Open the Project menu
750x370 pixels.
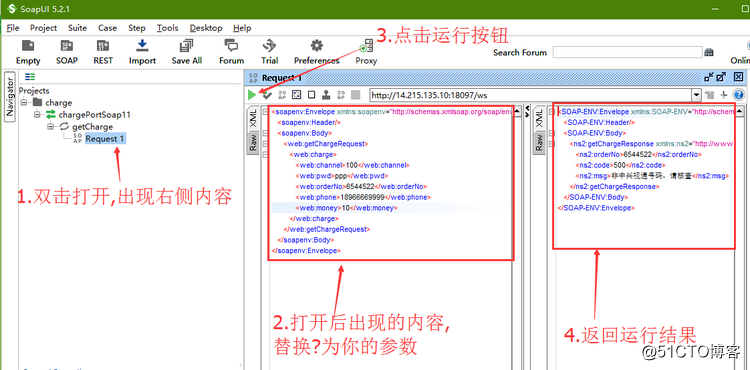[44, 28]
